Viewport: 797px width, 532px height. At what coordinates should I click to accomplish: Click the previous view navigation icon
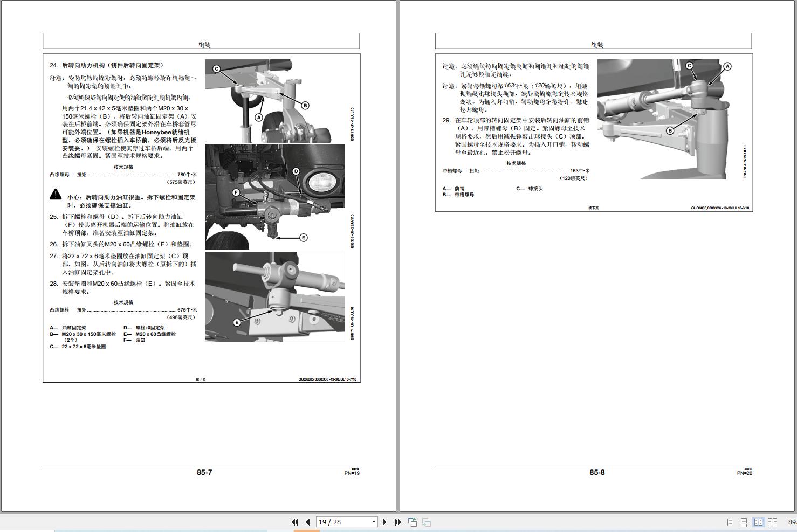[x=413, y=522]
